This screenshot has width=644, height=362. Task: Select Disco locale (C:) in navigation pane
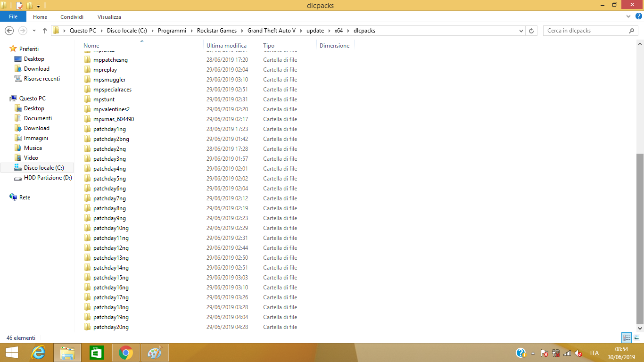pos(44,168)
